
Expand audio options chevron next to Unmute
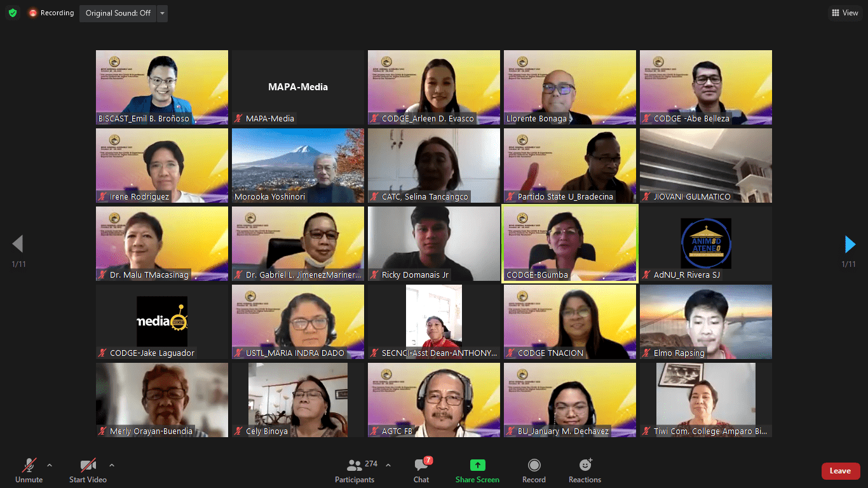pos(50,464)
